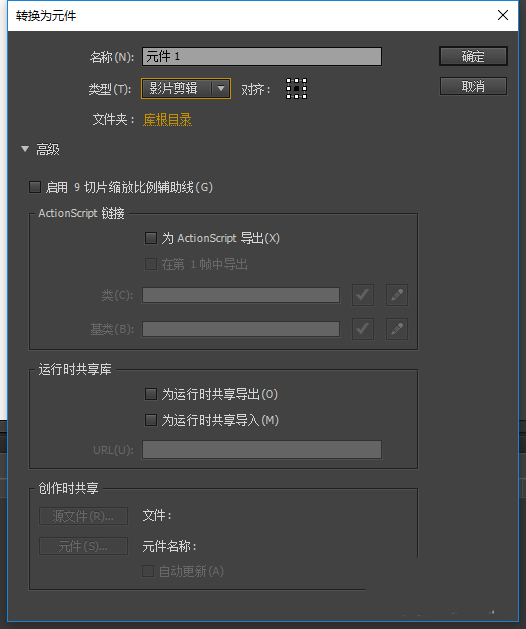Viewport: 526px width, 629px height.
Task: Click the 名称 input field
Action: (x=262, y=57)
